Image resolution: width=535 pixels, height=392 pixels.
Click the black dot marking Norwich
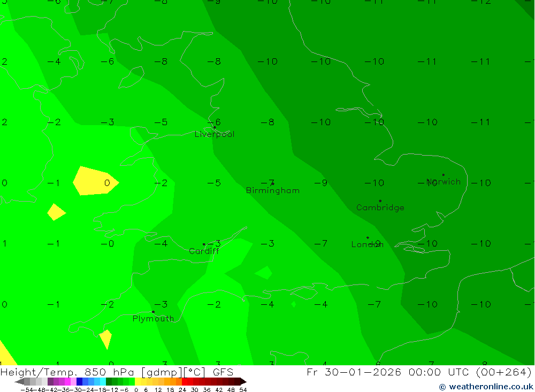pos(443,175)
